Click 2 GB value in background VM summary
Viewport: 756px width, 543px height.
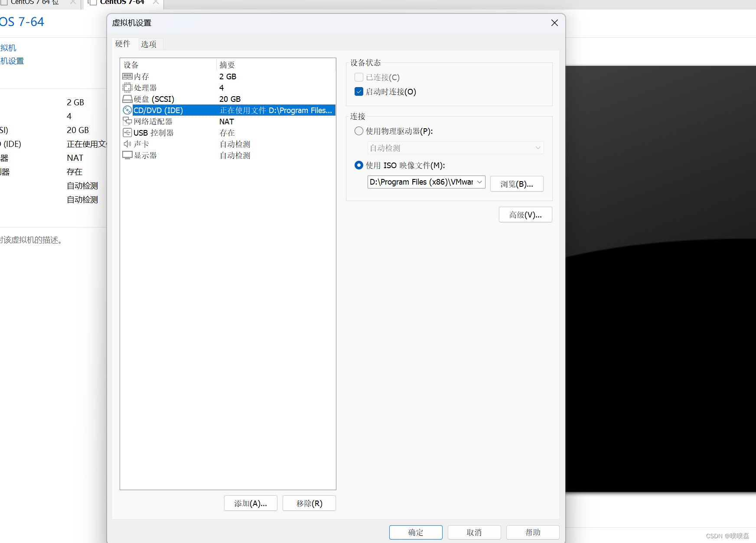(x=75, y=102)
